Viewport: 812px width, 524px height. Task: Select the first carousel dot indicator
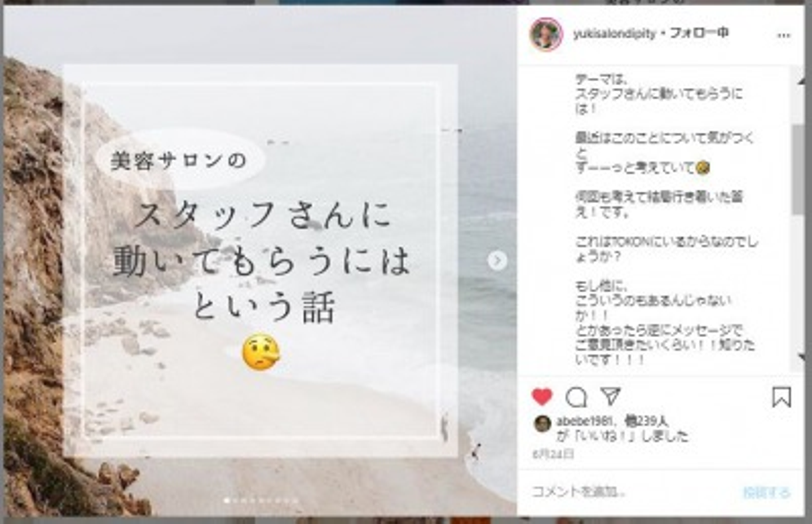tap(227, 500)
